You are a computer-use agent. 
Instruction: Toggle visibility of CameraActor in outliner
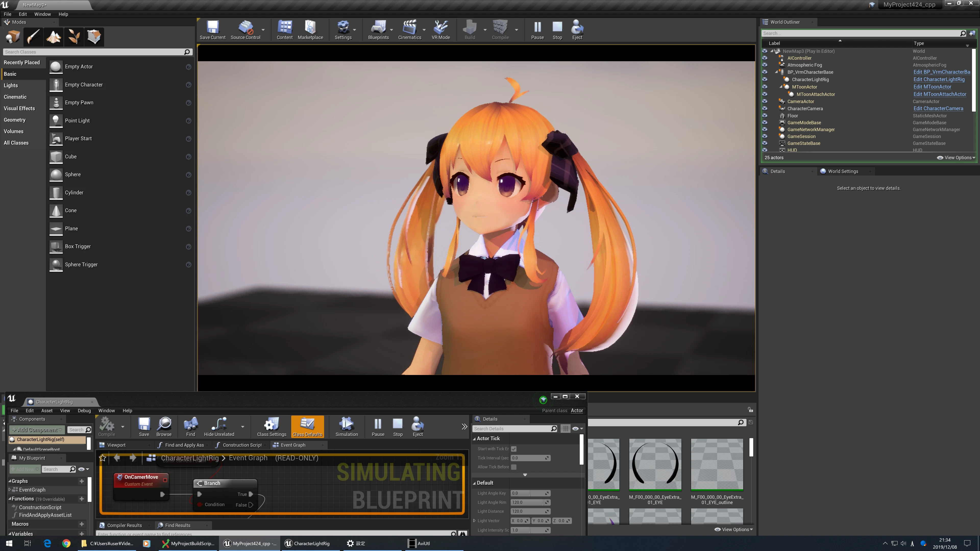(x=765, y=101)
